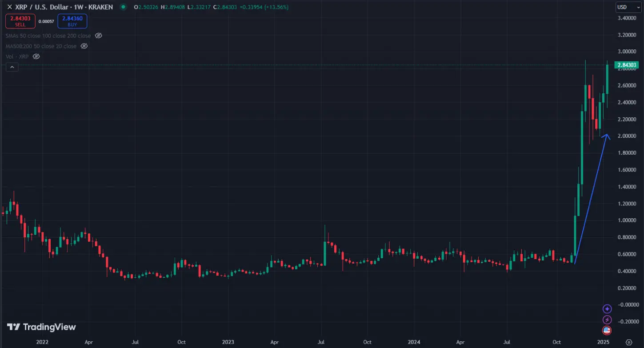Select the MA50&200 indicator label
Viewport: 644px width, 348px height.
coord(41,46)
